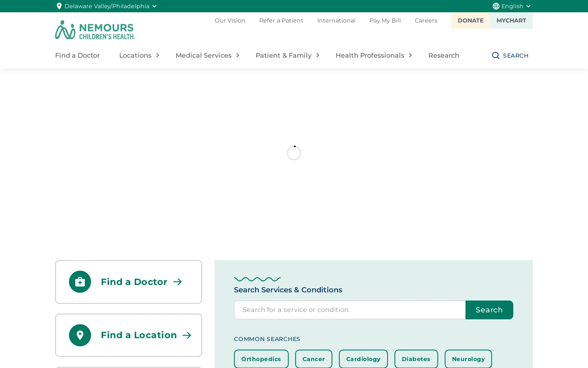This screenshot has height=368, width=588.
Task: Expand the Patient & Family chevron
Action: [x=318, y=55]
